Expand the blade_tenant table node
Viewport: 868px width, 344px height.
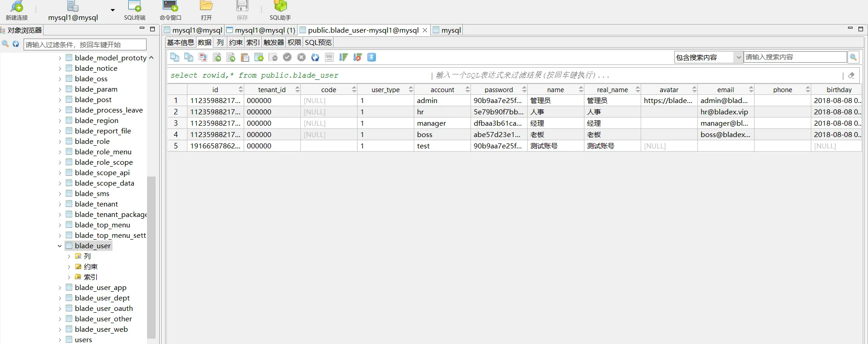tap(59, 204)
